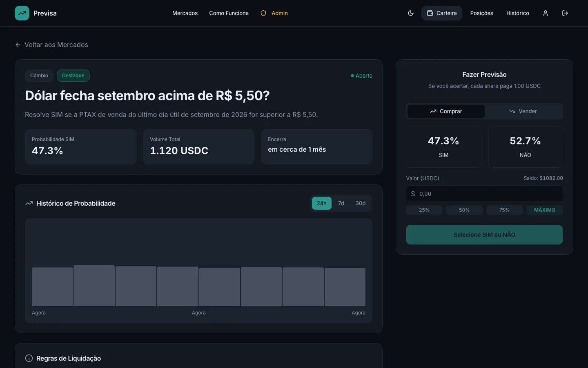Switch to the Vender tab
The width and height of the screenshot is (588, 368).
coord(523,111)
